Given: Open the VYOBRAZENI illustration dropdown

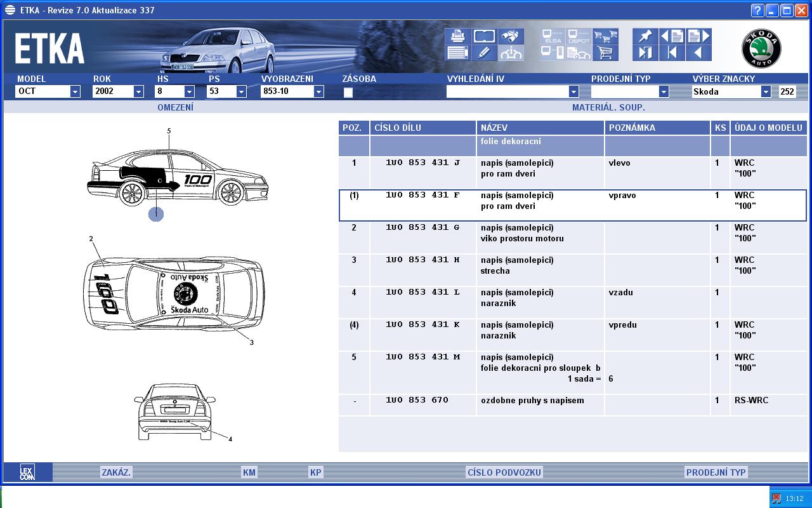Looking at the screenshot, I should coord(318,91).
